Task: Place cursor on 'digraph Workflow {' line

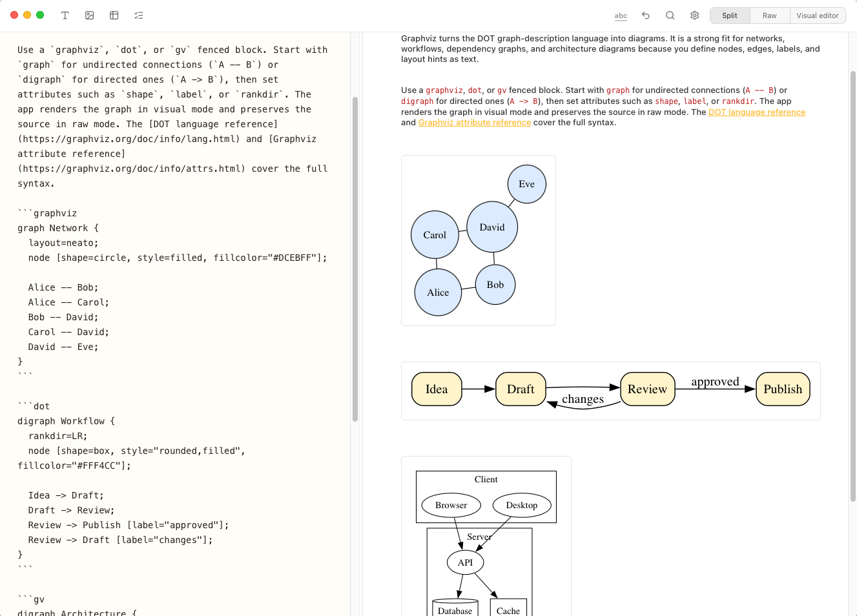Action: pos(66,421)
